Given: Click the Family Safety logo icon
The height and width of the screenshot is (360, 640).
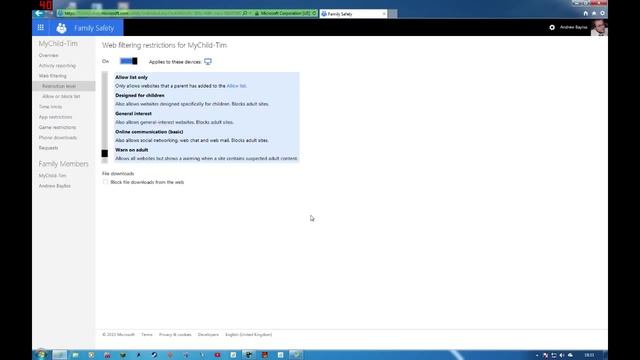Looking at the screenshot, I should [x=61, y=28].
